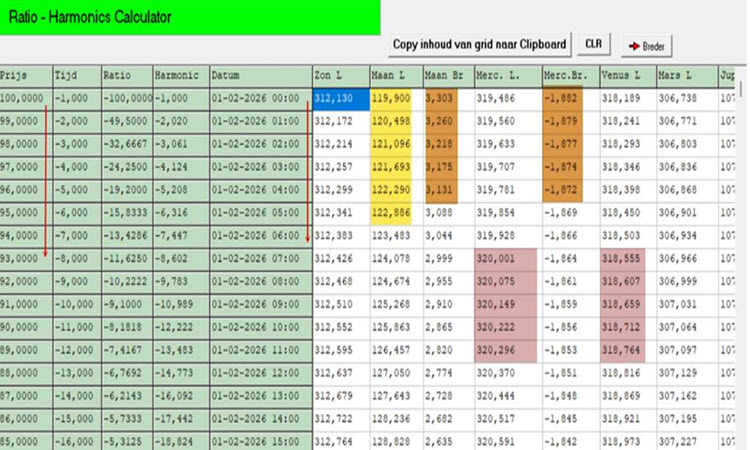Select the Mars L column header

(687, 76)
